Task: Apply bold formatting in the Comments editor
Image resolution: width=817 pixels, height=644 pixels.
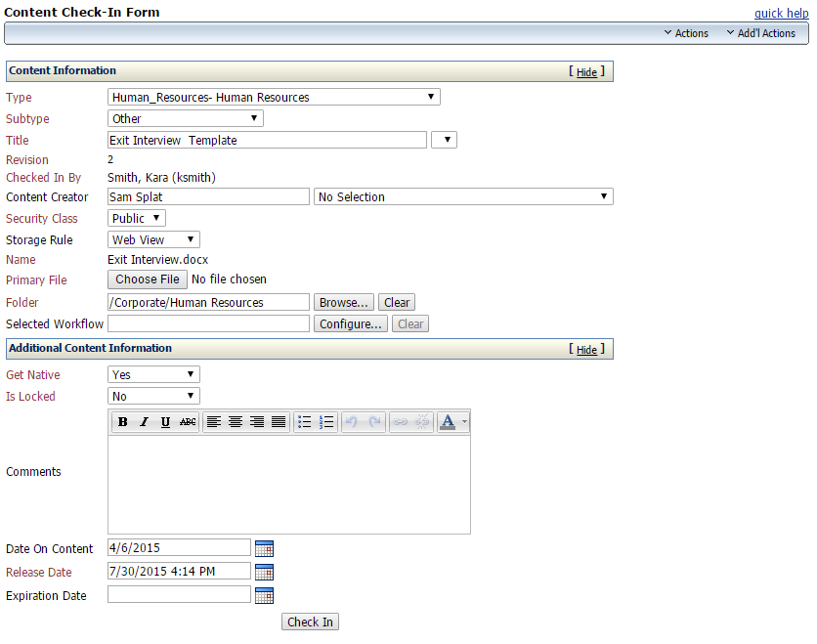Action: [122, 421]
